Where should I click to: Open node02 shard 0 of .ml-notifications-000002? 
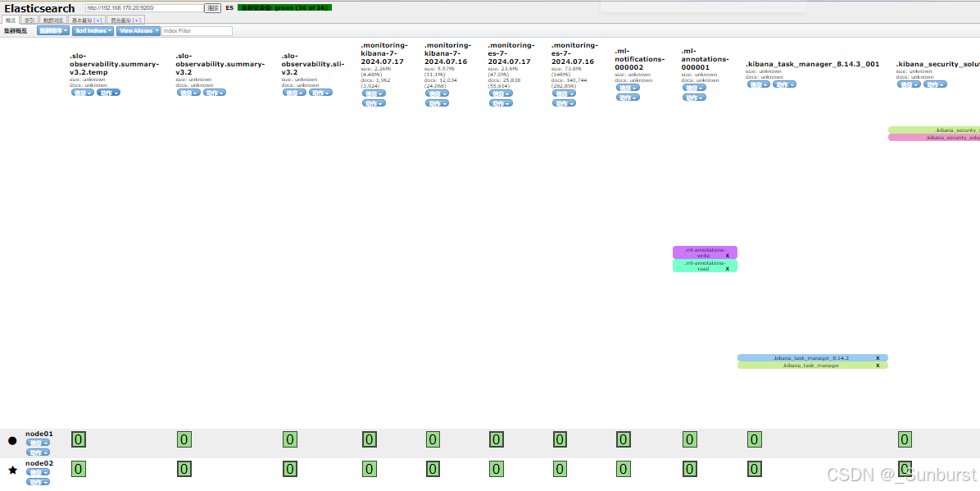pos(623,469)
